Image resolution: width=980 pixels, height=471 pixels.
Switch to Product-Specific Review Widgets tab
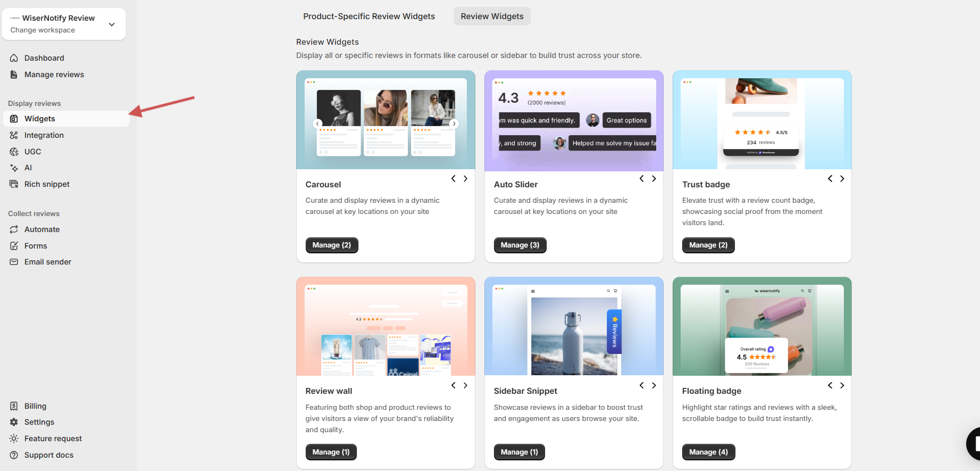(x=369, y=16)
